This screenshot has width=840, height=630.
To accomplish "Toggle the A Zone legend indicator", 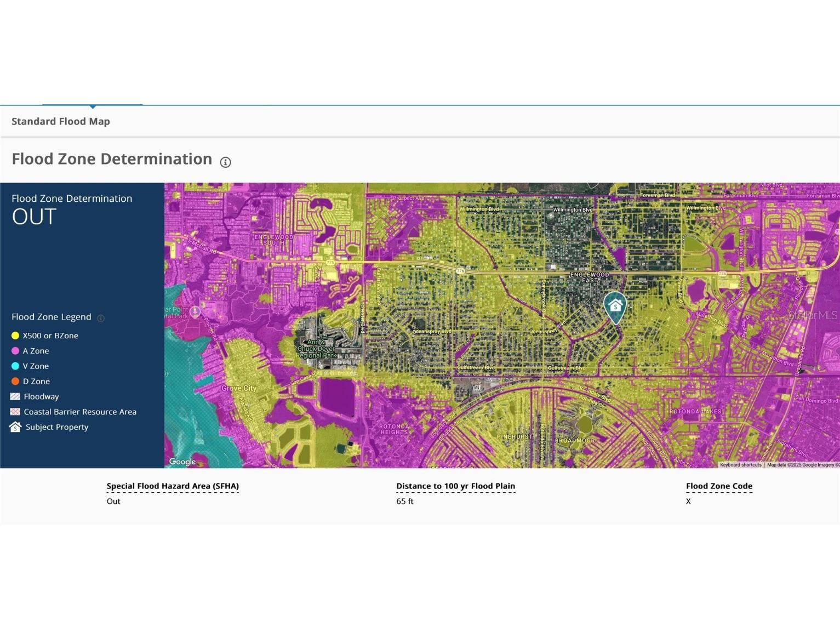I will coord(15,350).
